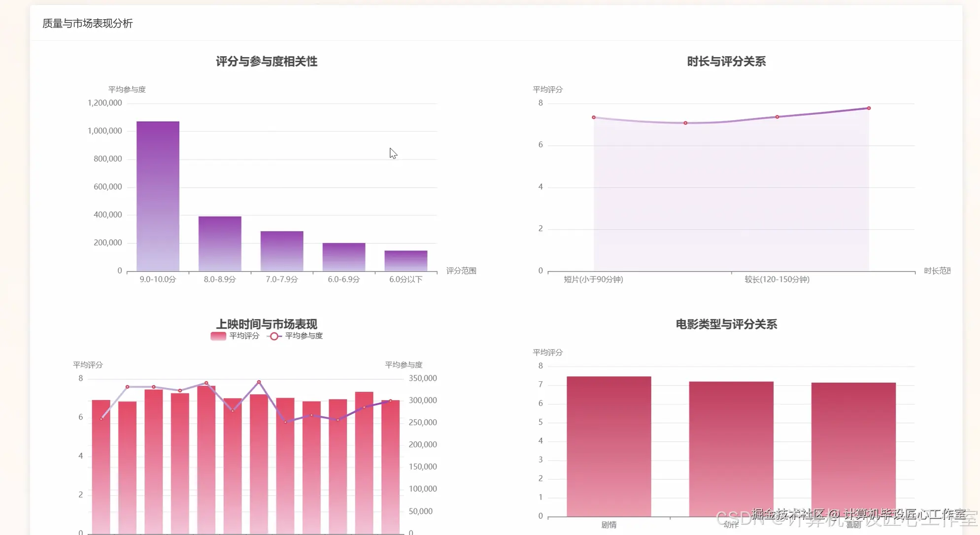
Task: Click the 短片(小于90分钟) line data point
Action: (x=594, y=117)
